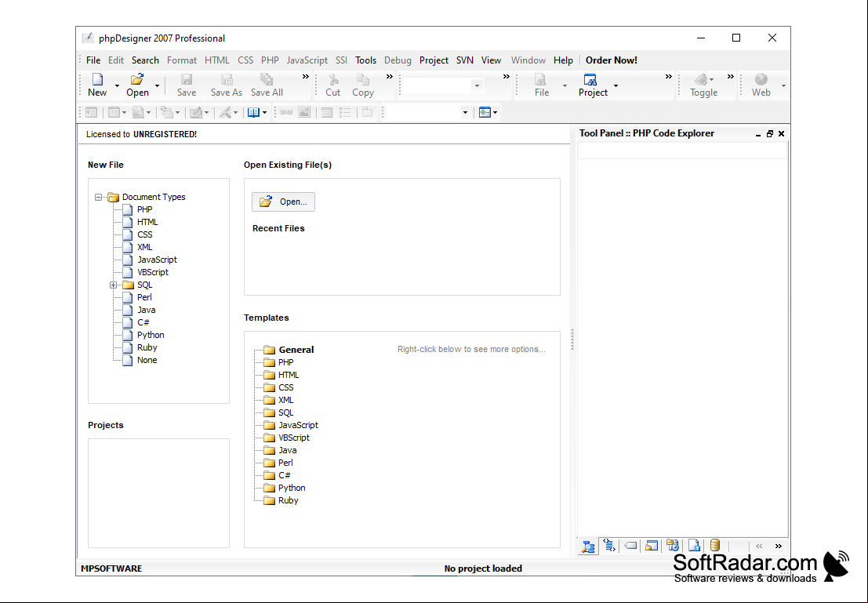
Task: Expand the New button dropdown arrow
Action: click(117, 85)
